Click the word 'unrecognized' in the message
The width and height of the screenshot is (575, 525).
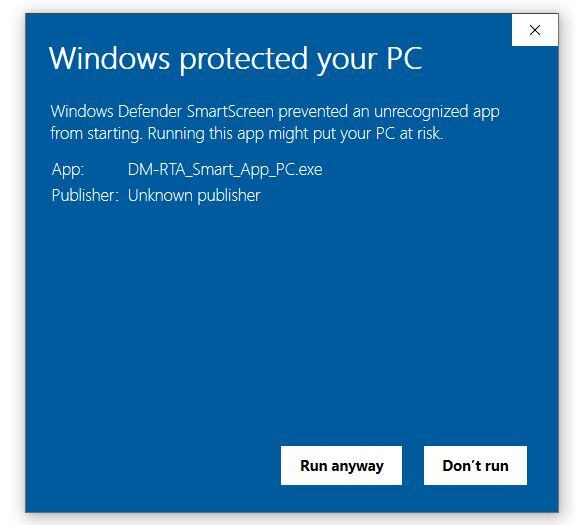421,112
